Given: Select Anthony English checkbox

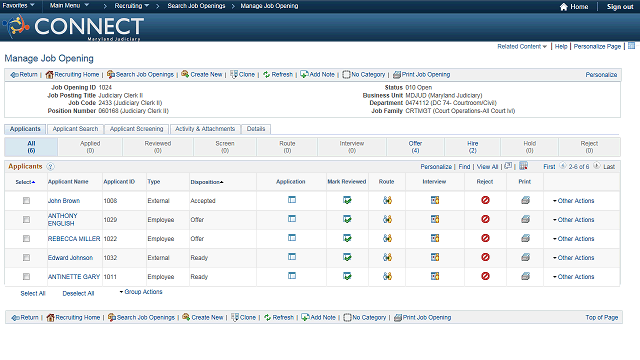Looking at the screenshot, I should 27,220.
